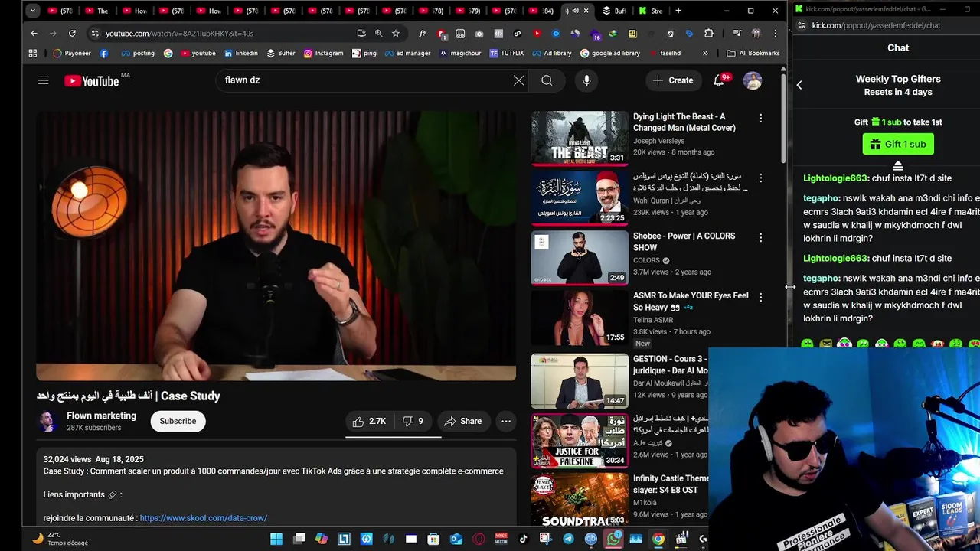Open a new Chrome tab
The height and width of the screenshot is (551, 980).
click(678, 11)
